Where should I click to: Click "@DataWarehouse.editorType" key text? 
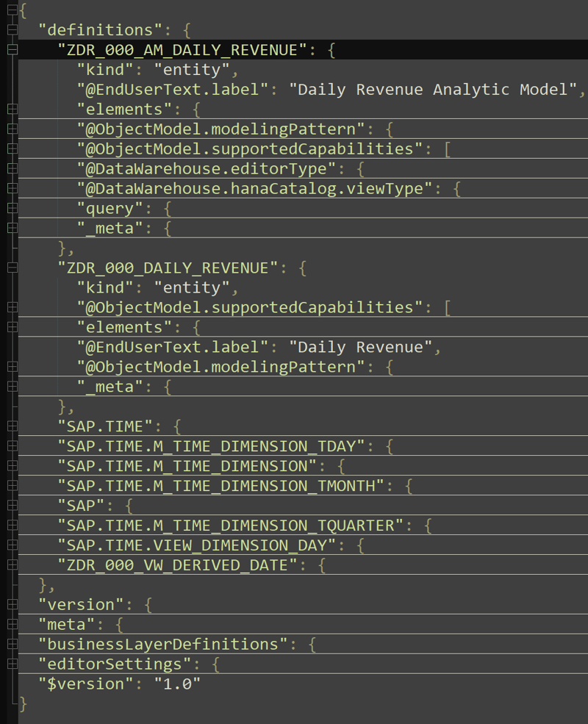click(207, 168)
